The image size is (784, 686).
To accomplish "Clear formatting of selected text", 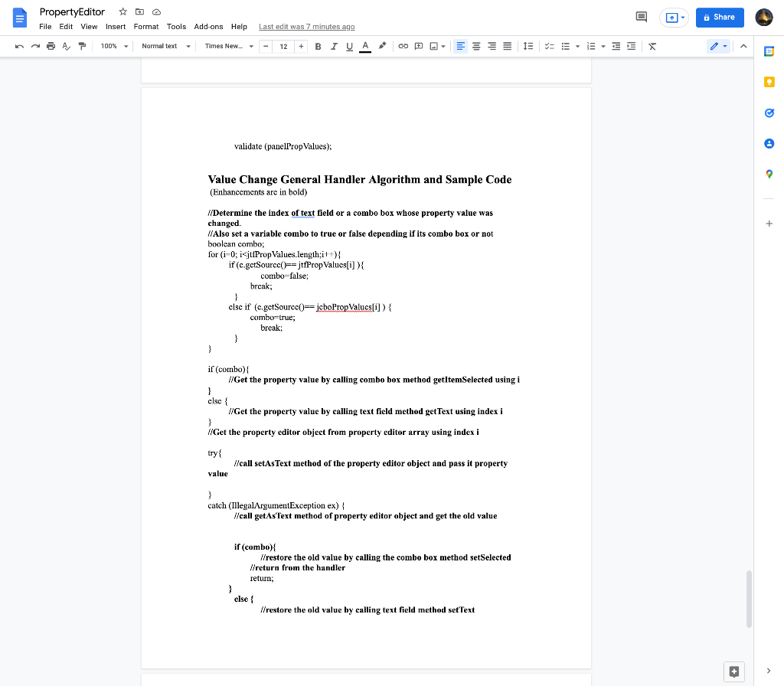I will [652, 46].
